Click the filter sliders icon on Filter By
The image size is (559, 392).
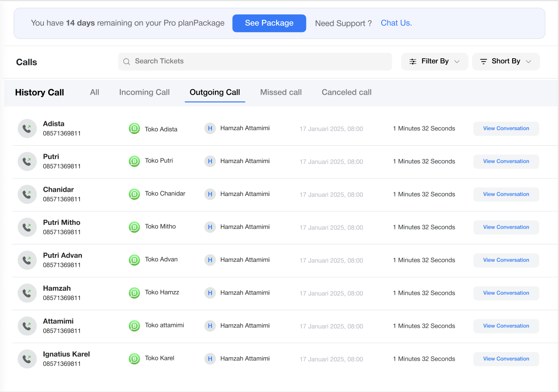tap(413, 62)
